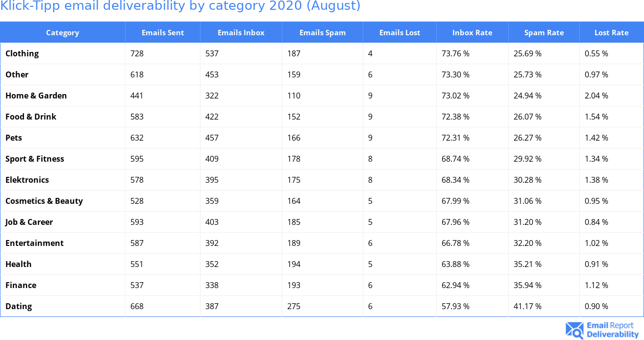Image resolution: width=644 pixels, height=340 pixels.
Task: Click the Emails Lost column header
Action: tap(399, 33)
